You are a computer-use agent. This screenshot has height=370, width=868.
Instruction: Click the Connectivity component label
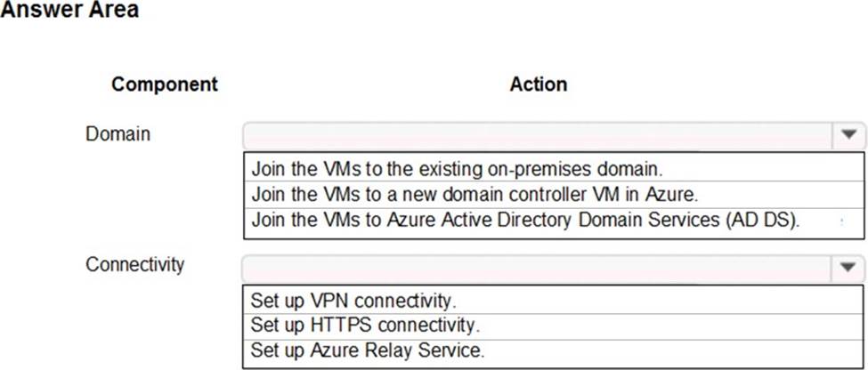[x=134, y=265]
